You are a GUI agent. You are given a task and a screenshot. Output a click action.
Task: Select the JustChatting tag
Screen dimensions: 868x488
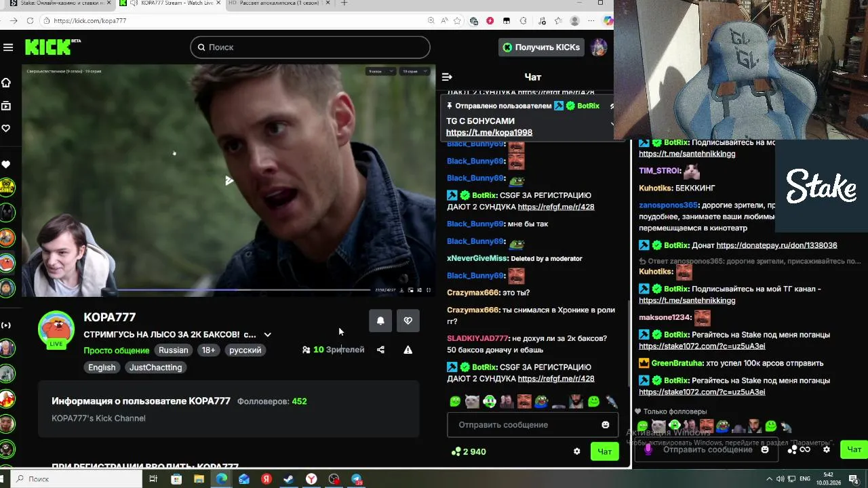pyautogui.click(x=155, y=367)
